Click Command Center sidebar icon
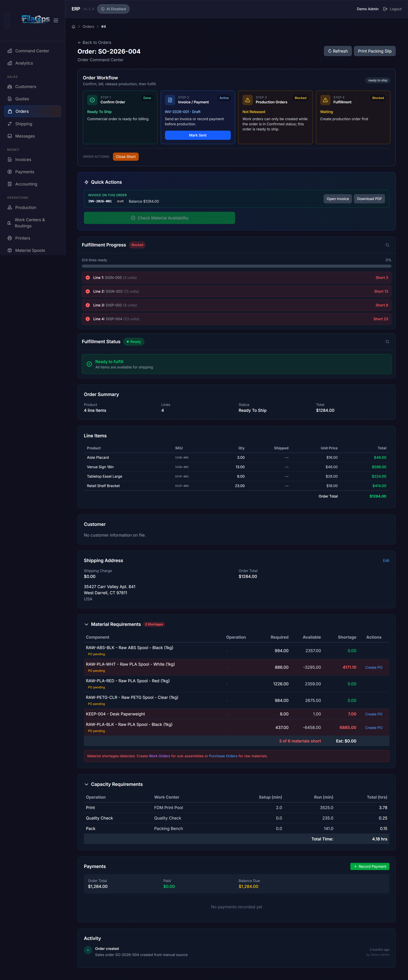The height and width of the screenshot is (980, 408). (10, 51)
